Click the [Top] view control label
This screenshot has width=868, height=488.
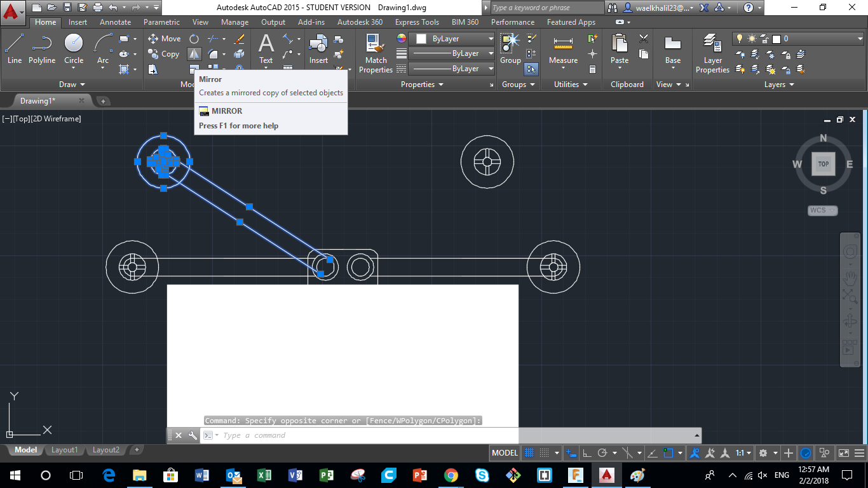click(22, 119)
